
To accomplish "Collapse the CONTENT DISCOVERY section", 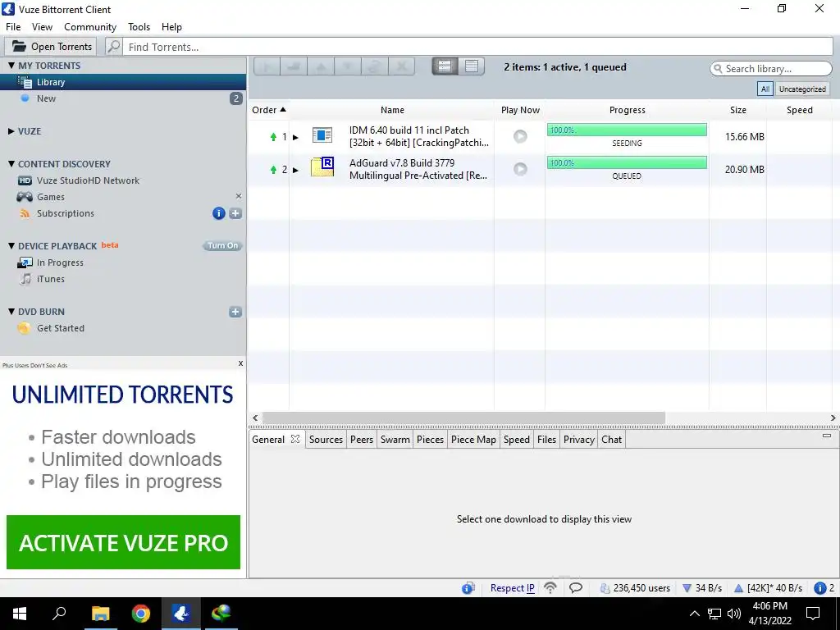I will tap(11, 164).
